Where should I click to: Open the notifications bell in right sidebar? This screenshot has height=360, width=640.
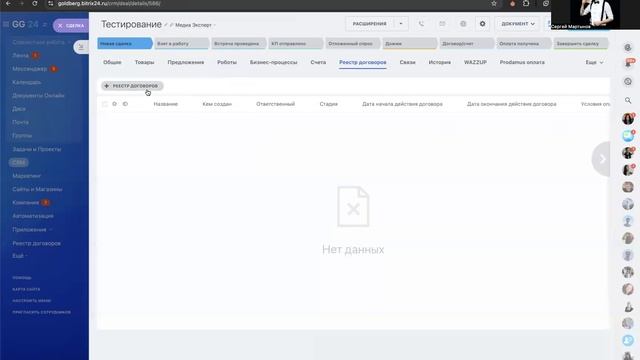628,64
